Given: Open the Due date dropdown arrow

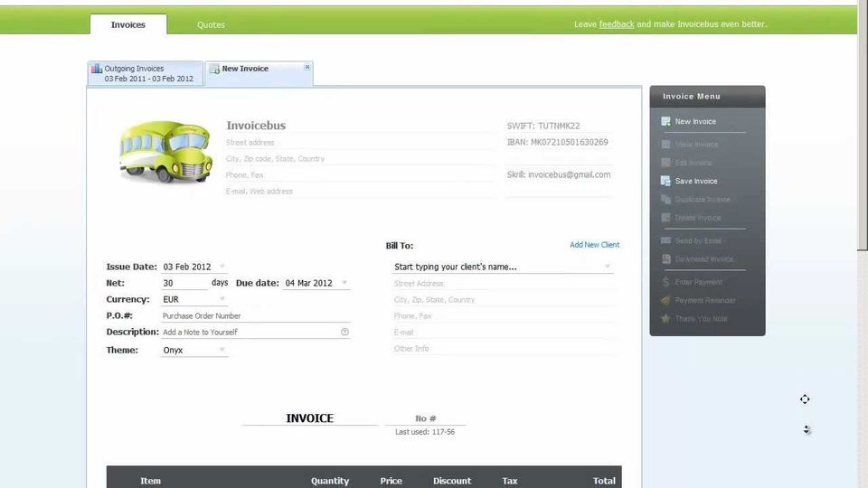Looking at the screenshot, I should pos(344,282).
